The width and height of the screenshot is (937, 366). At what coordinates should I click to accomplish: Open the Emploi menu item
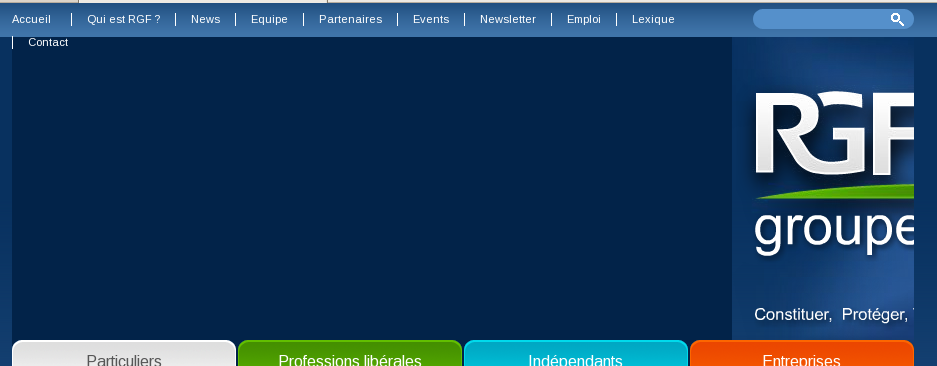point(584,19)
